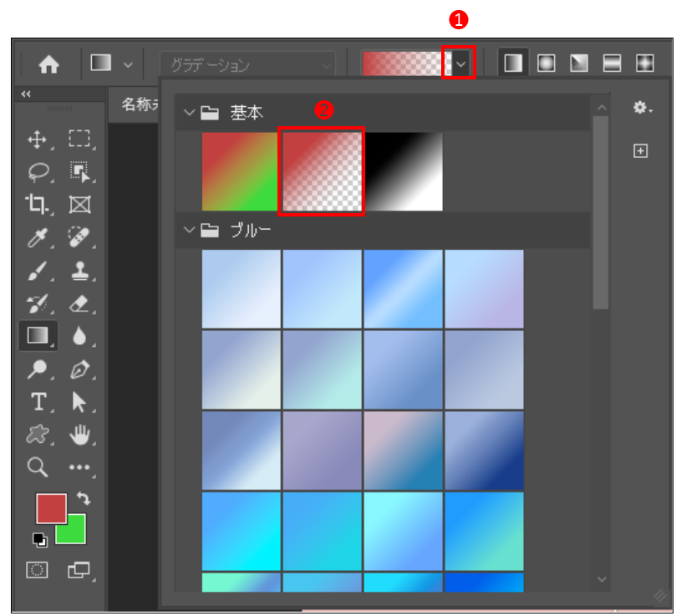Select the Brush tool
The height and width of the screenshot is (616, 676).
pyautogui.click(x=38, y=271)
